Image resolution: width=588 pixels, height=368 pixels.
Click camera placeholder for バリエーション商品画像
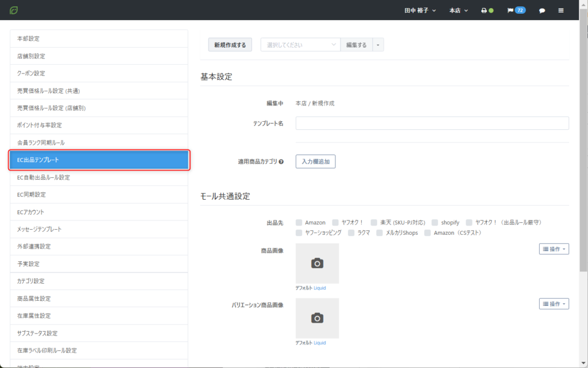[x=317, y=318]
